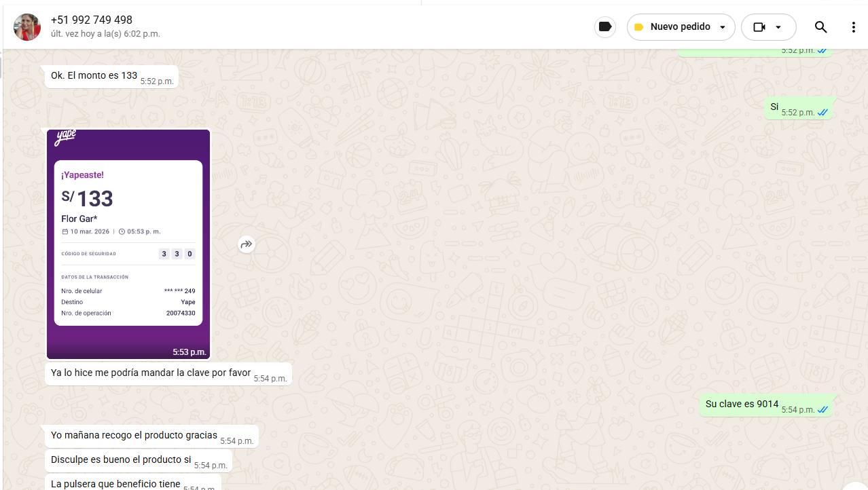Click the black label tag icon
Image resolution: width=868 pixels, height=490 pixels.
tap(604, 27)
